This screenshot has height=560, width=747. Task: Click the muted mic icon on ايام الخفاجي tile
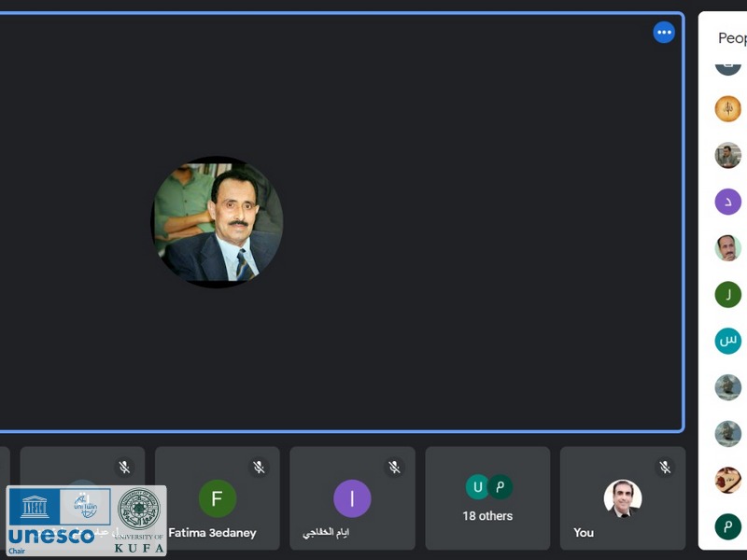(x=394, y=467)
